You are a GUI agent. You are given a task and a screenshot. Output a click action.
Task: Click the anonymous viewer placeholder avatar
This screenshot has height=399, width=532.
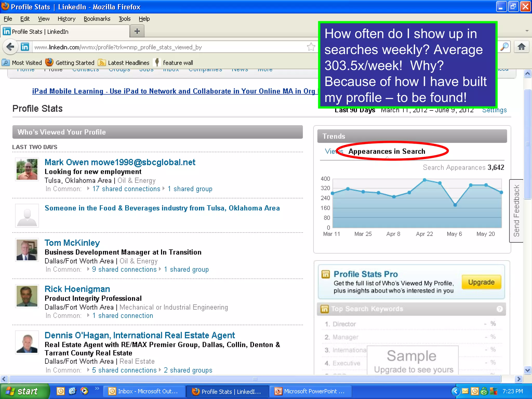[x=27, y=215]
